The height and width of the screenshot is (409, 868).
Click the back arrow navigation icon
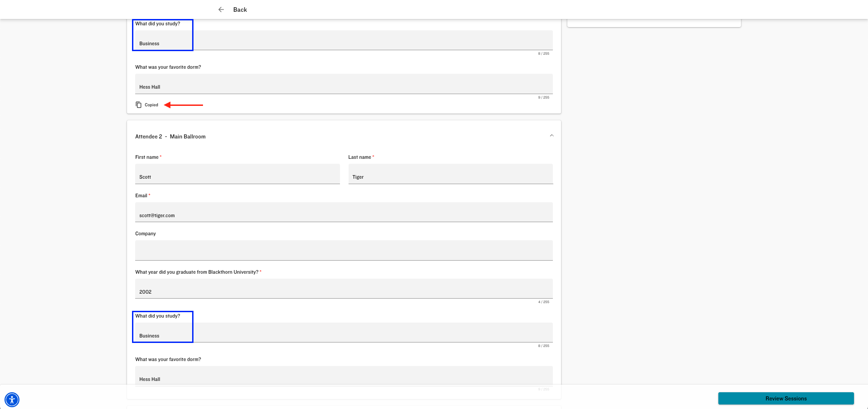221,10
